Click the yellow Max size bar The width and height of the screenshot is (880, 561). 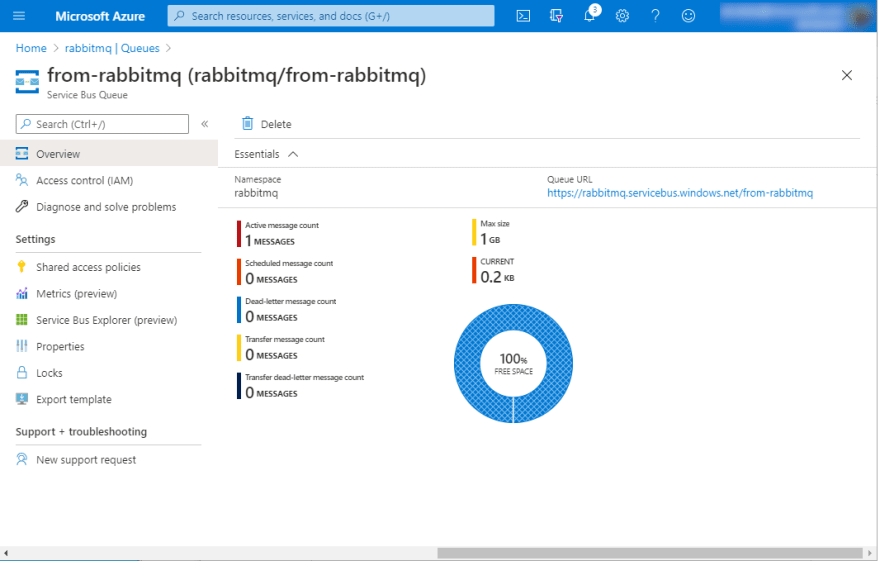(x=474, y=232)
